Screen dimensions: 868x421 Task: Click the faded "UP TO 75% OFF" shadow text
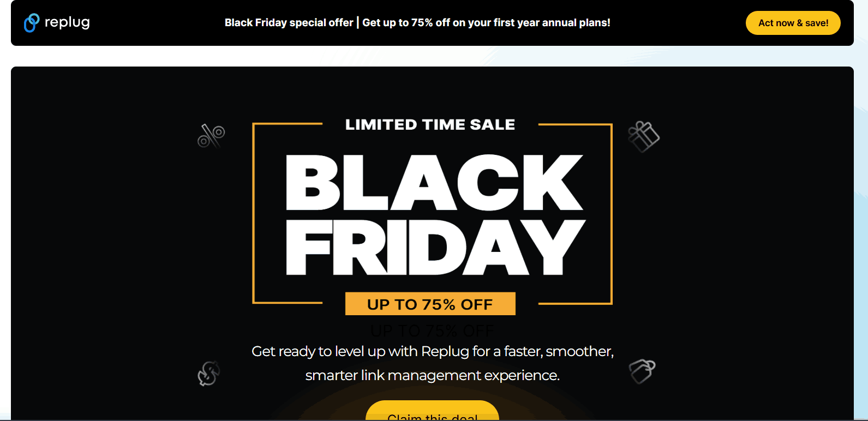coord(432,330)
